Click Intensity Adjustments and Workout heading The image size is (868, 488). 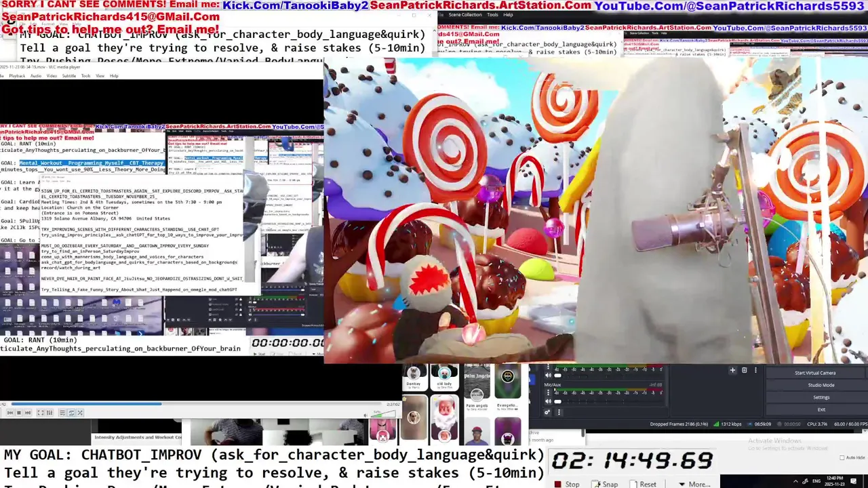click(138, 437)
